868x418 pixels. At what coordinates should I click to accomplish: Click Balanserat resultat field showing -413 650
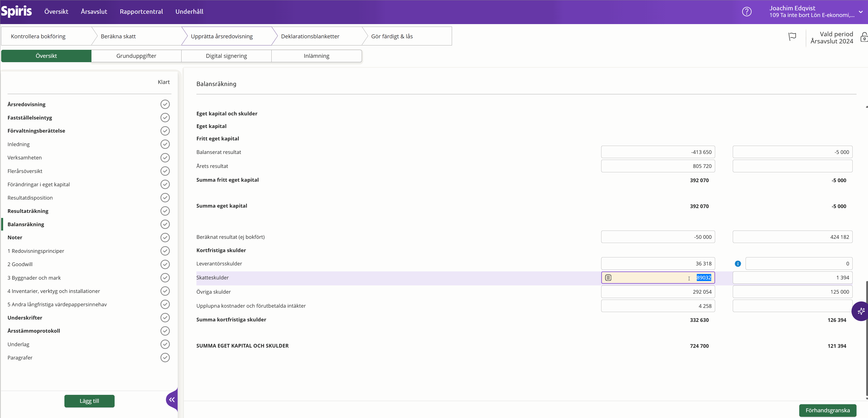click(658, 152)
